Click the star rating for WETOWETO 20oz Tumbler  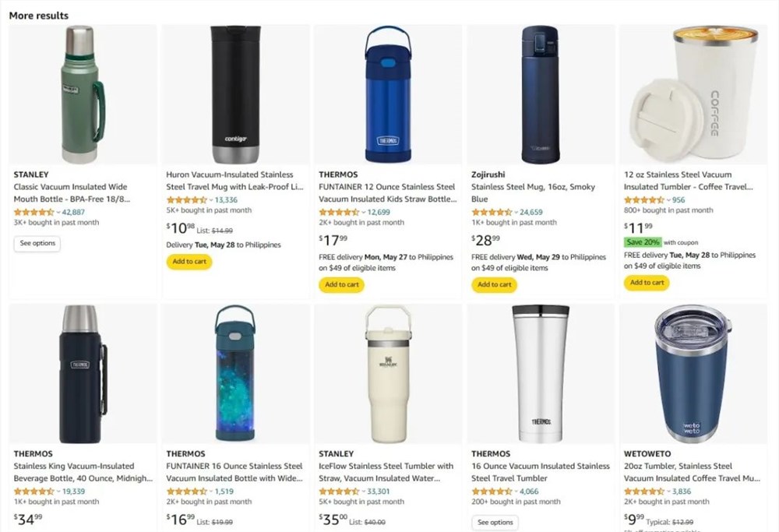(644, 491)
